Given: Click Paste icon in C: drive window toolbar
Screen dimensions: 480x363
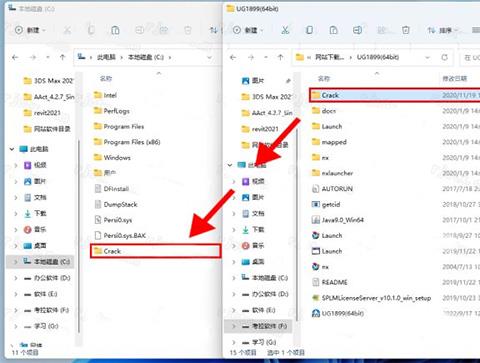Looking at the screenshot, I should click(115, 30).
